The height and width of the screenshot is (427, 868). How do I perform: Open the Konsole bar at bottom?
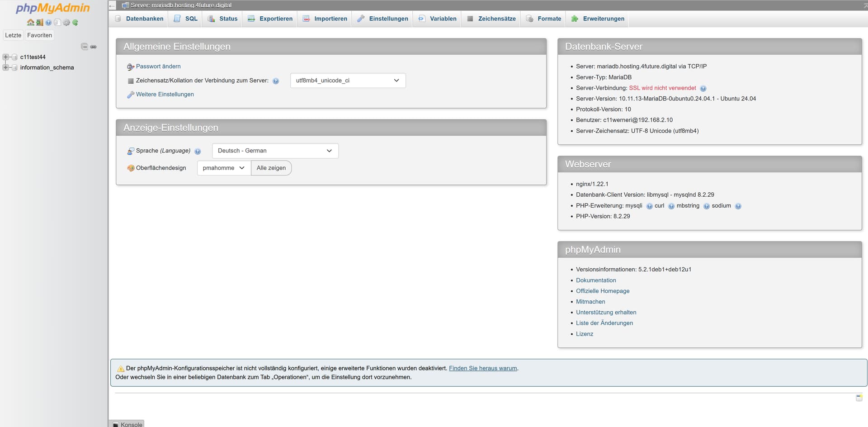point(127,424)
